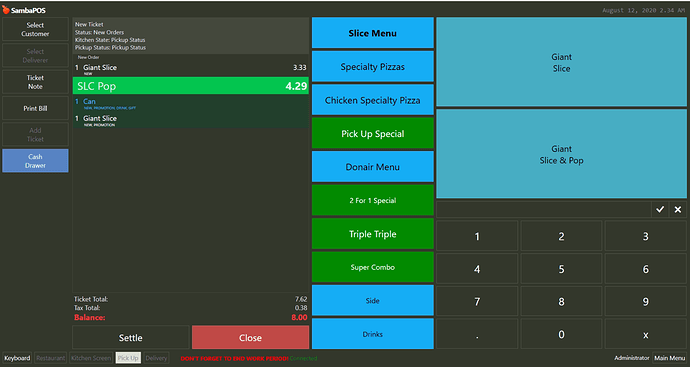Viewport: 690px width, 367px height.
Task: Add a Giant Slice item
Action: [562, 62]
